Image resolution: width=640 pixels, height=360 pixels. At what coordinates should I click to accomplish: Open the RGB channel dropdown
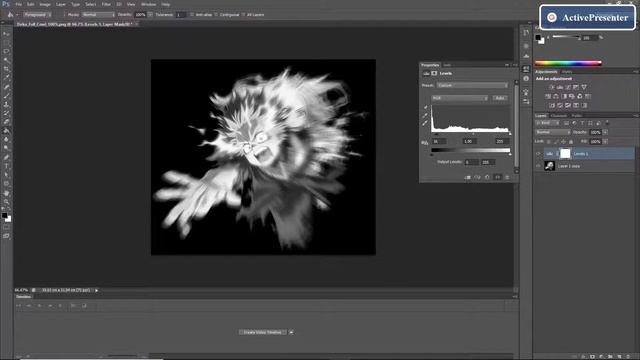pyautogui.click(x=460, y=98)
